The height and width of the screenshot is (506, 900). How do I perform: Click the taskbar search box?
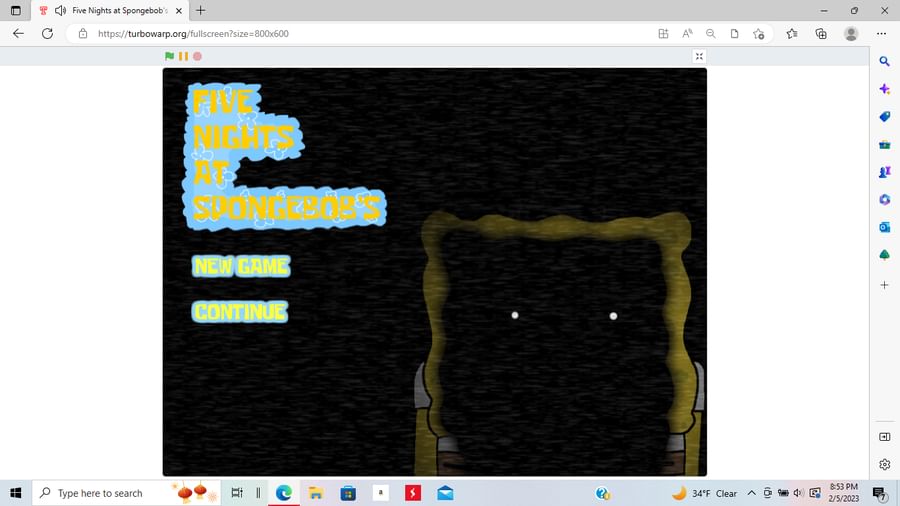click(x=126, y=493)
